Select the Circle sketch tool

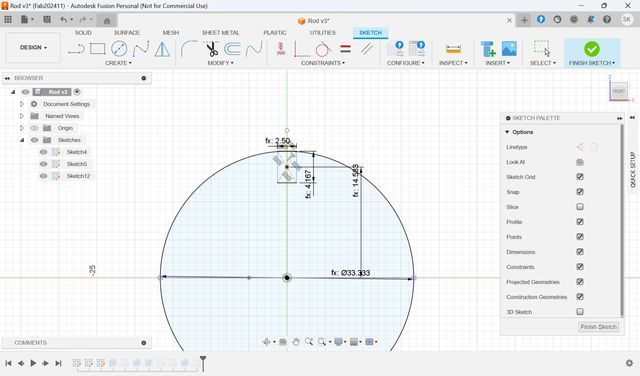119,49
